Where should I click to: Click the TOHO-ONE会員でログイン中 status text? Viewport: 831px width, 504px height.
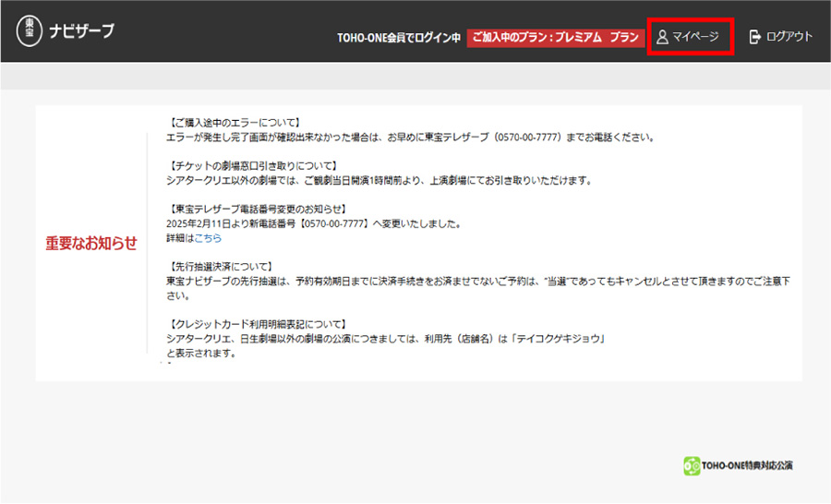pos(398,38)
